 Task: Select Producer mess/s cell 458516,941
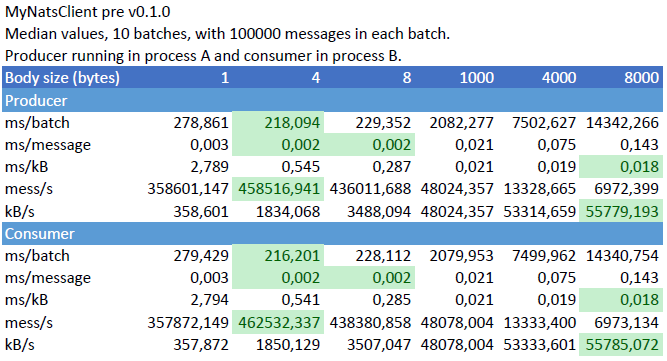click(278, 189)
